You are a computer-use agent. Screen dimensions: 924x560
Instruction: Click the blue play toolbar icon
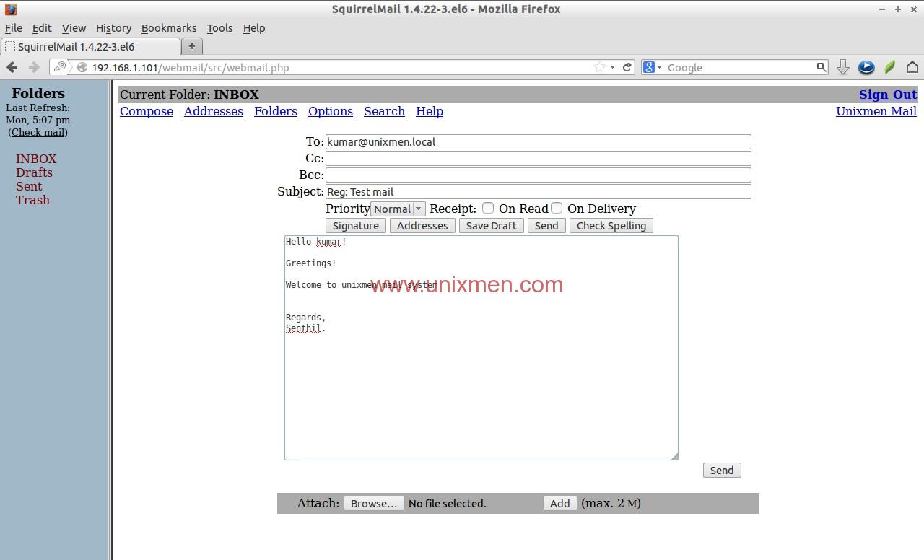pyautogui.click(x=866, y=67)
